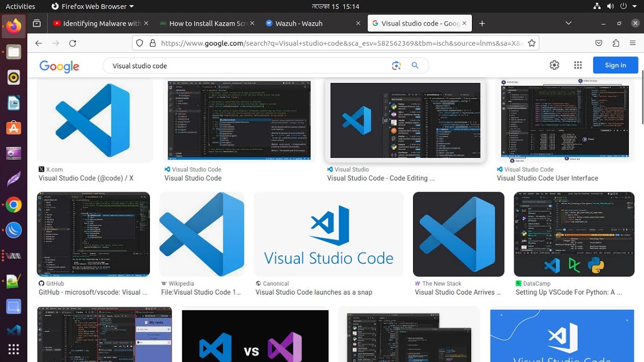Open the Visual Studio Code Arrives link
This screenshot has width=644, height=362.
[x=458, y=292]
